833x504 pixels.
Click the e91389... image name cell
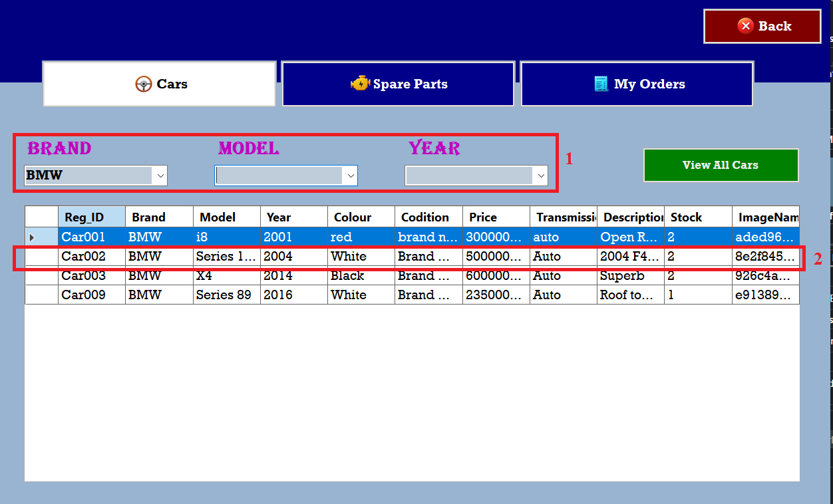766,295
